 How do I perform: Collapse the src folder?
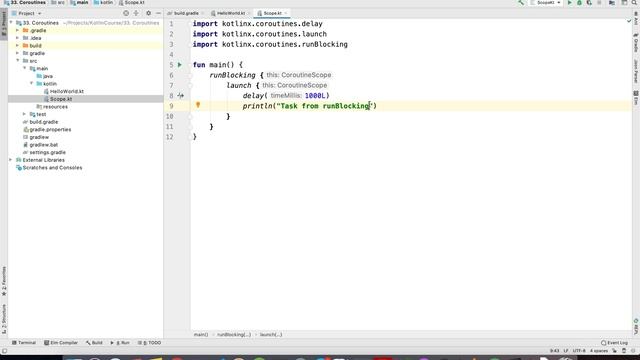click(18, 61)
